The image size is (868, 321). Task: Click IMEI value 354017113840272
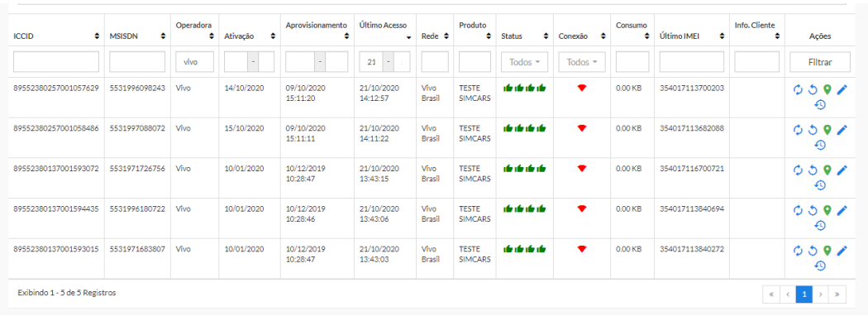691,249
